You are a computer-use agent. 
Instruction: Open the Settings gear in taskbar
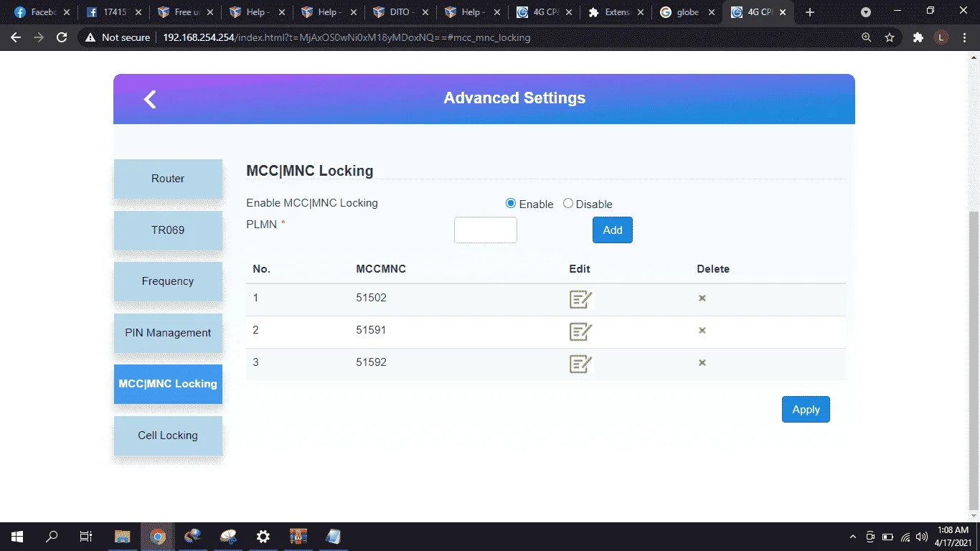click(x=263, y=537)
